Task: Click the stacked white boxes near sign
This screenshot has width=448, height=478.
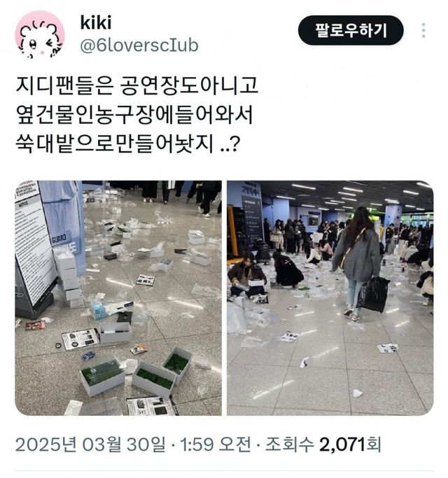Action: [68, 276]
